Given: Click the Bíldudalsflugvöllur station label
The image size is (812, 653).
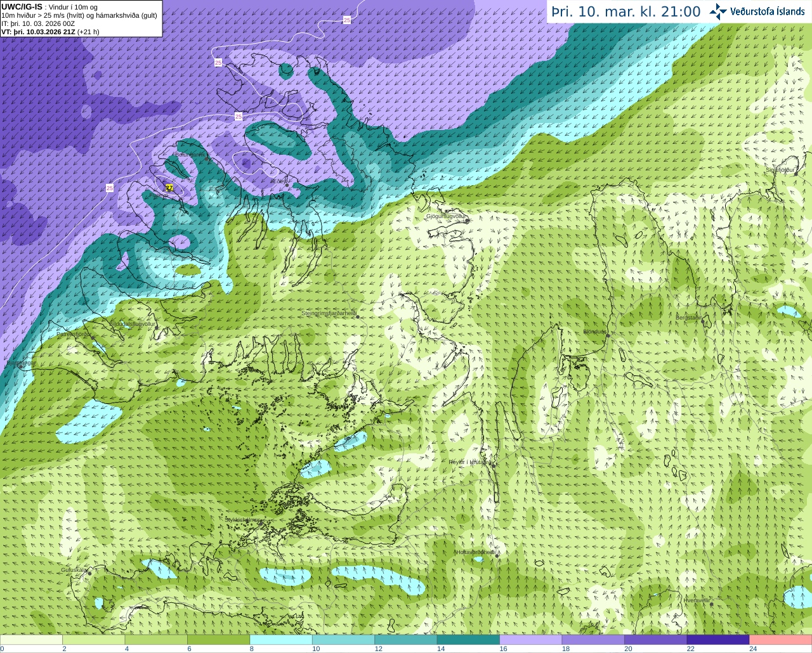Looking at the screenshot, I should [132, 323].
